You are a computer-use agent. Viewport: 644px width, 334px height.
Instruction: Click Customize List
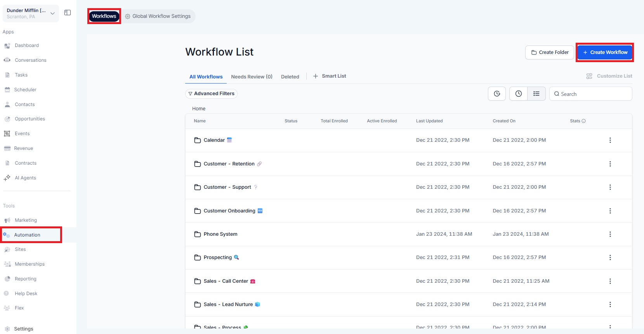(609, 76)
